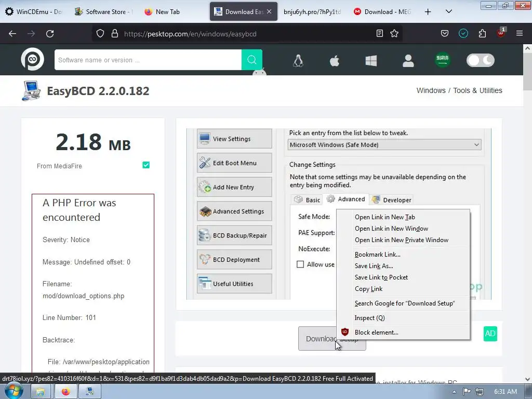Click the Pesktop logo
Screen dimensions: 532x399
click(33, 59)
